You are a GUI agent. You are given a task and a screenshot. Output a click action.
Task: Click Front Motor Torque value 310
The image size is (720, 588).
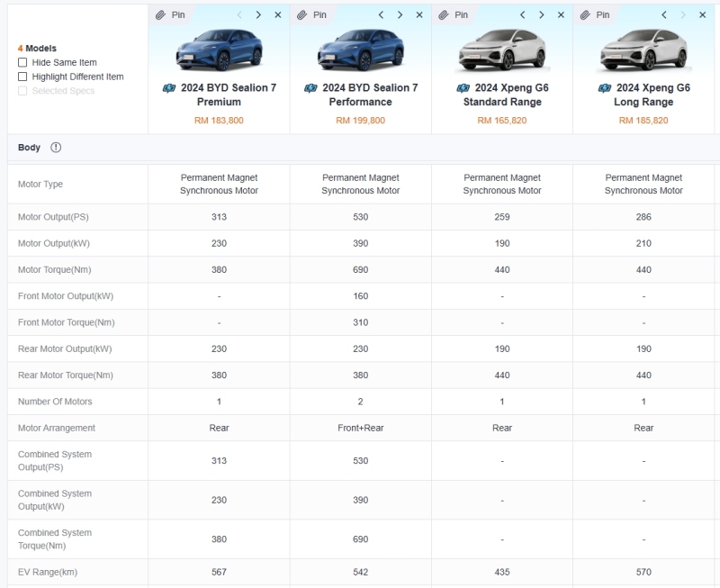(x=361, y=322)
